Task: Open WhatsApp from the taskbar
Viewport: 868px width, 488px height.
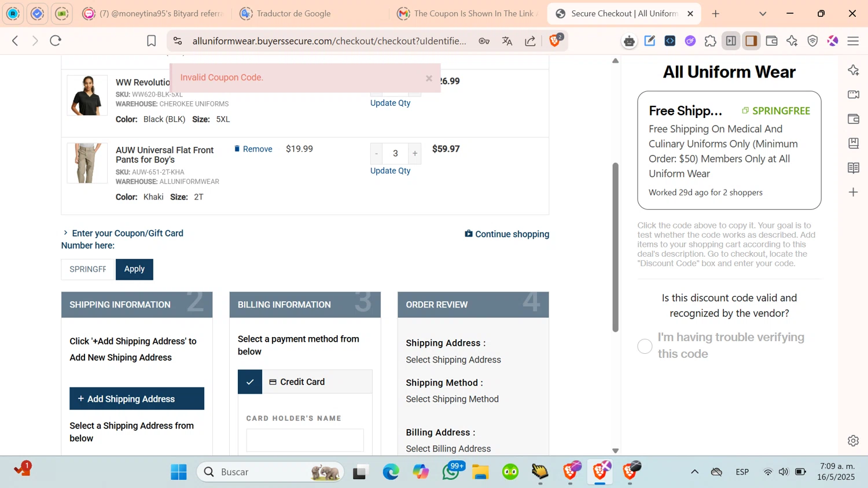Action: point(451,472)
